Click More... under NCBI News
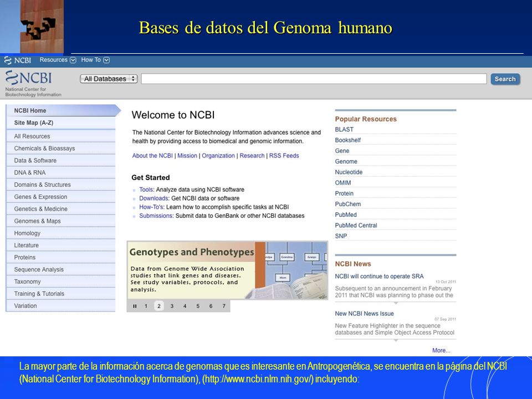Image resolution: width=532 pixels, height=399 pixels. [x=441, y=350]
